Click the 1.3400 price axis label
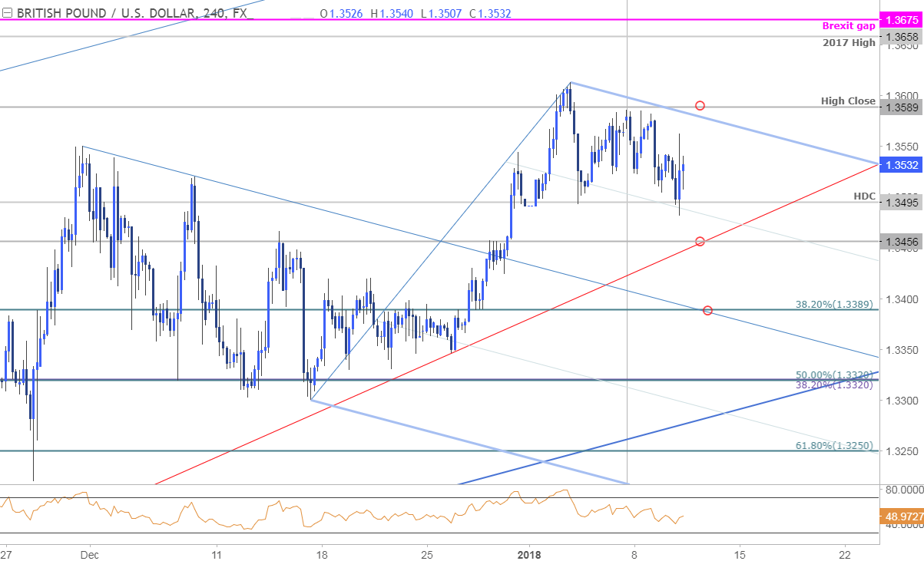The width and height of the screenshot is (924, 561). tap(902, 298)
